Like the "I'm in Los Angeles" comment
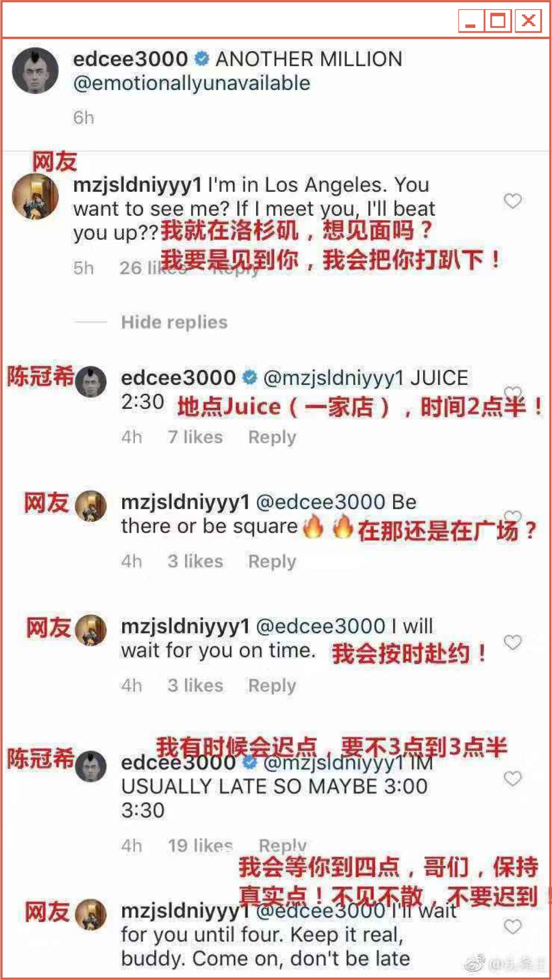This screenshot has height=980, width=552. [513, 201]
